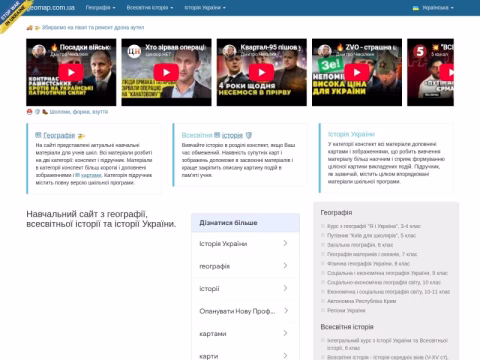Click chevron on "географія" list row
Viewport: 480px width, 360px height.
pyautogui.click(x=285, y=266)
